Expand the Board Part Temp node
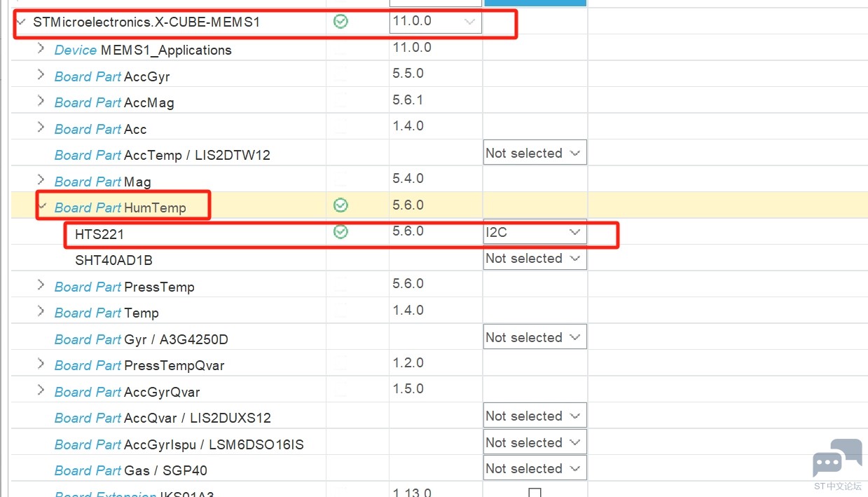Viewport: 868px width, 497px height. (41, 312)
